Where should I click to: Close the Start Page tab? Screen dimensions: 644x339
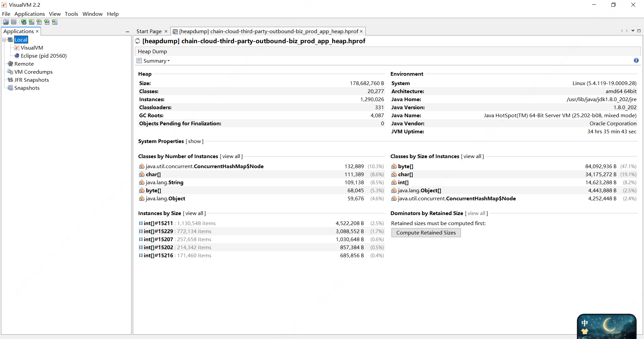pos(166,31)
